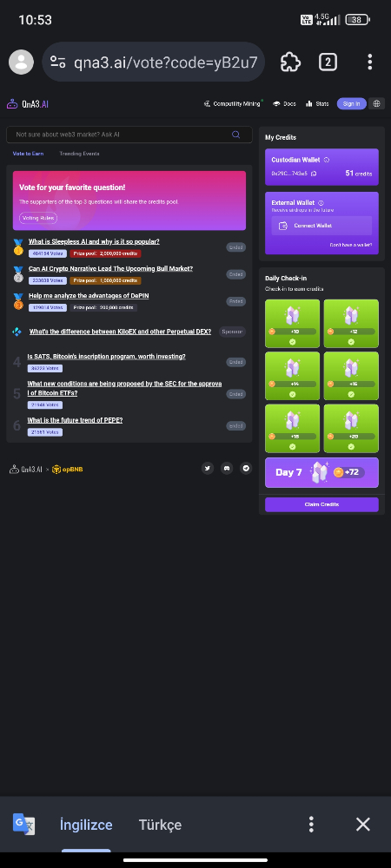Click the Sign in button
The width and height of the screenshot is (391, 868).
click(351, 103)
